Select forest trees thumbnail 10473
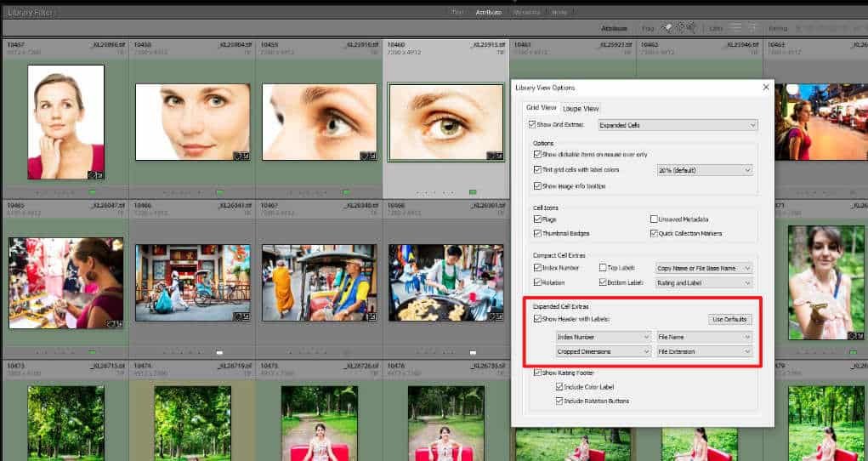The image size is (868, 461). tap(65, 424)
